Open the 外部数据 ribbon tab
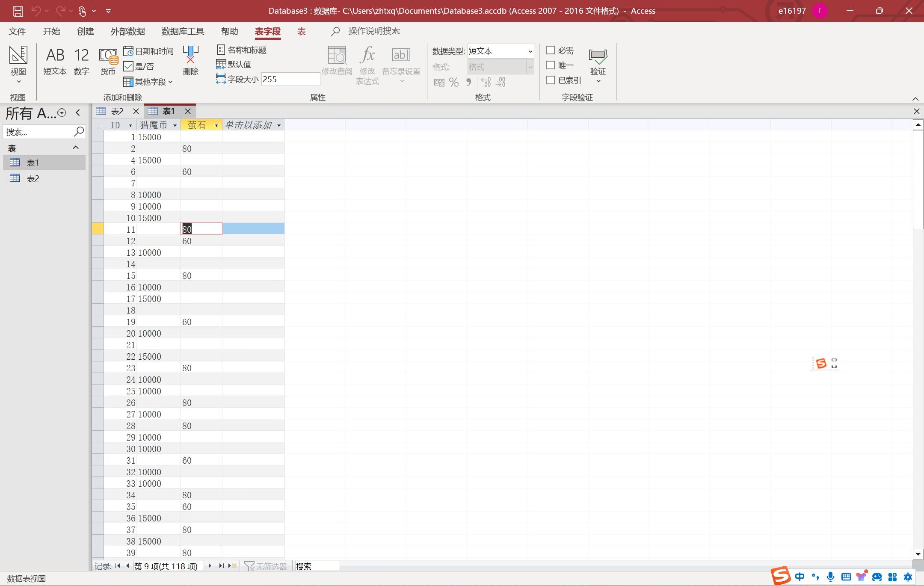This screenshot has width=924, height=586. [128, 31]
